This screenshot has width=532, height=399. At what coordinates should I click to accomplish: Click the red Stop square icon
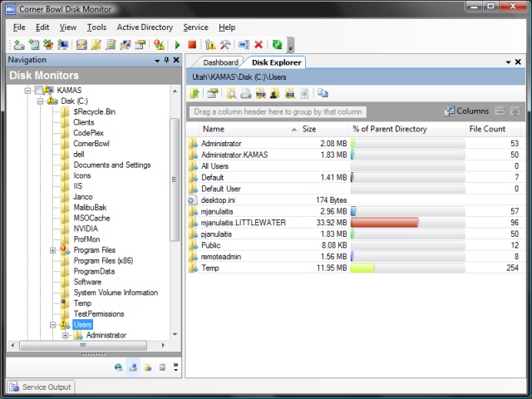pos(192,44)
